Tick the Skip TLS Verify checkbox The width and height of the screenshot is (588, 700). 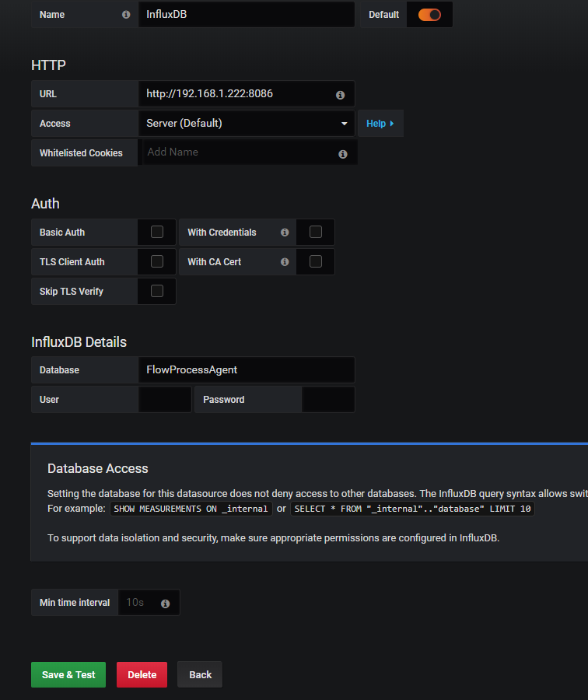156,291
